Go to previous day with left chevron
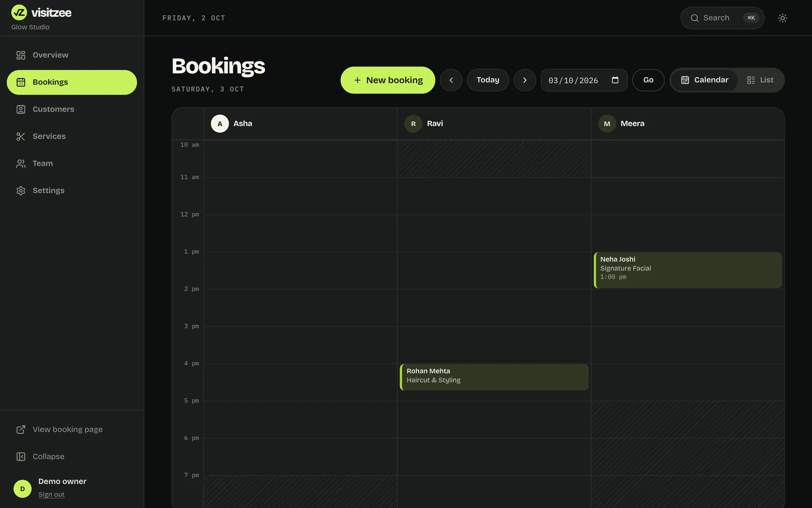 [451, 80]
